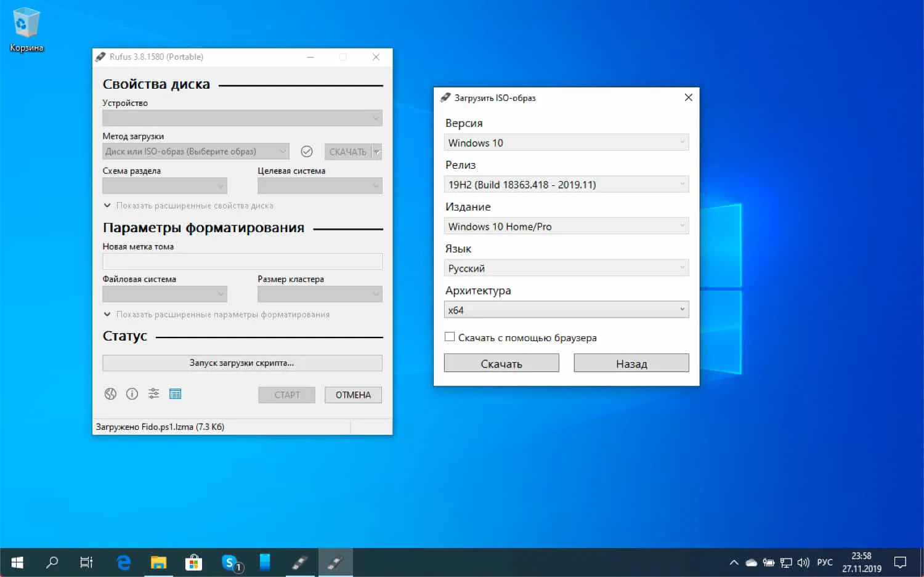The height and width of the screenshot is (577, 924).
Task: Click the Rufus language globe icon
Action: click(x=110, y=394)
